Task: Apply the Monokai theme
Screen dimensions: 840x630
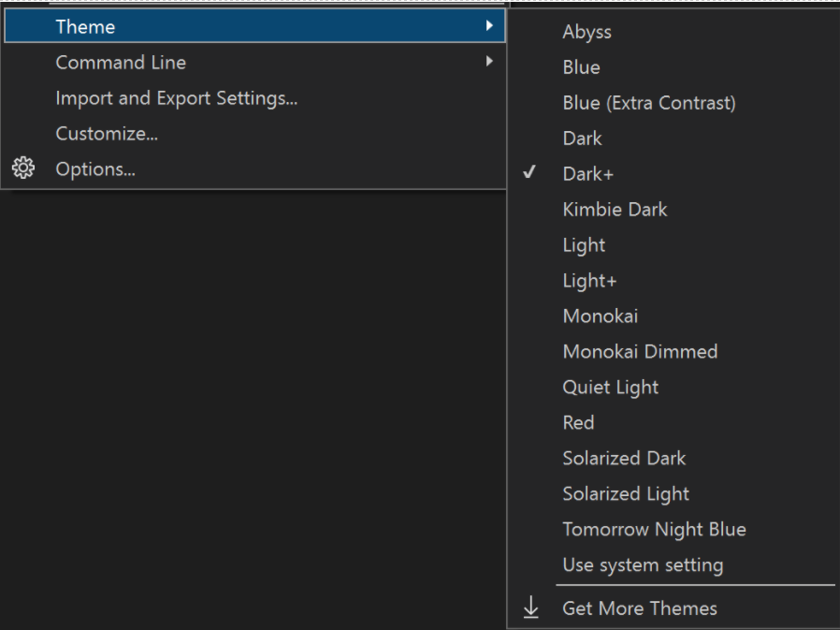Action: click(600, 316)
